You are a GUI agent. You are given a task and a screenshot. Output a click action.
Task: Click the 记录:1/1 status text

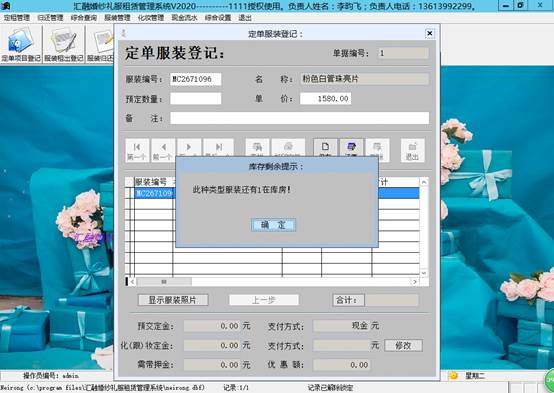click(236, 388)
